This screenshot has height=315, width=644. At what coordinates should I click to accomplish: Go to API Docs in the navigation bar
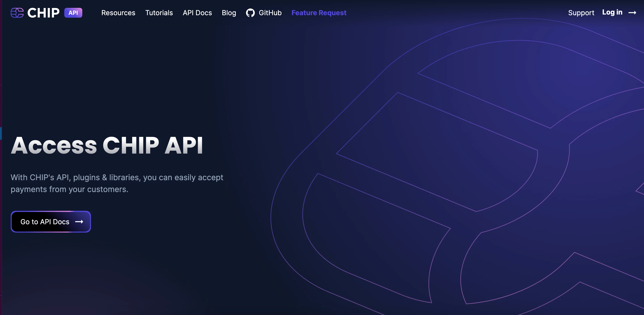point(197,13)
